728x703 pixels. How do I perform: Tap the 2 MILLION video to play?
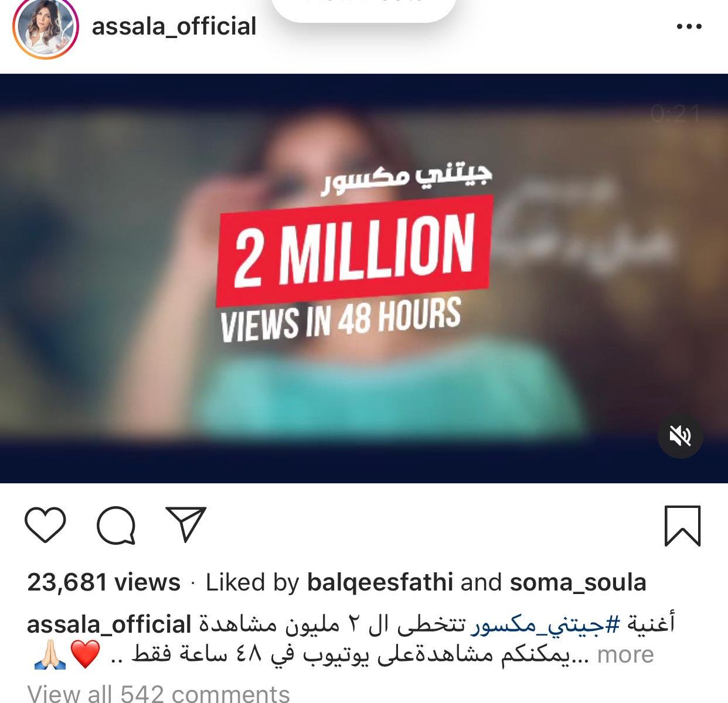(x=364, y=278)
